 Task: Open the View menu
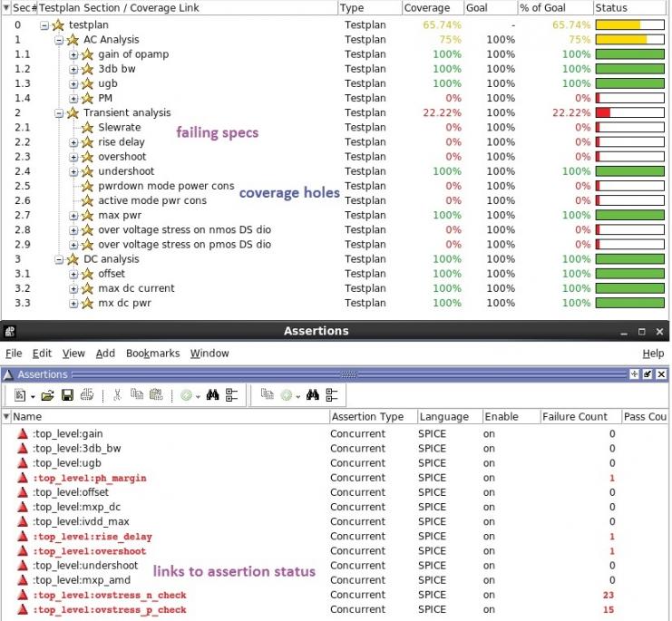(x=73, y=354)
